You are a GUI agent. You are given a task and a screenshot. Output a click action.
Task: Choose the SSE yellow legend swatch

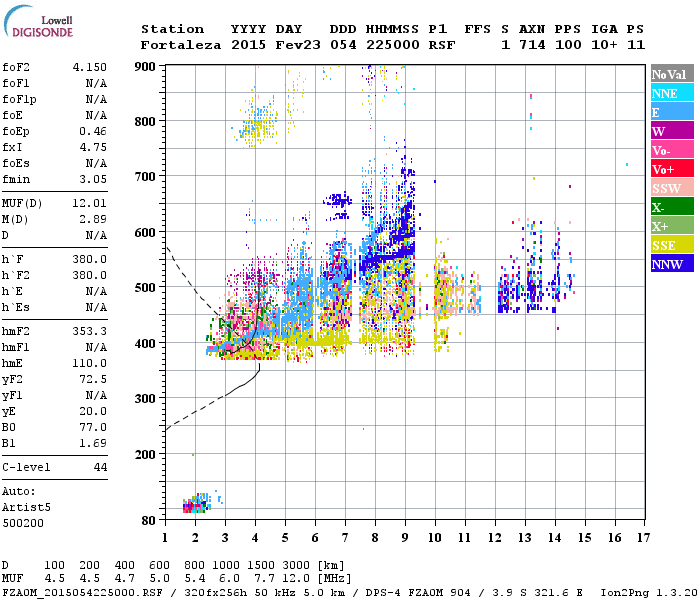click(672, 245)
